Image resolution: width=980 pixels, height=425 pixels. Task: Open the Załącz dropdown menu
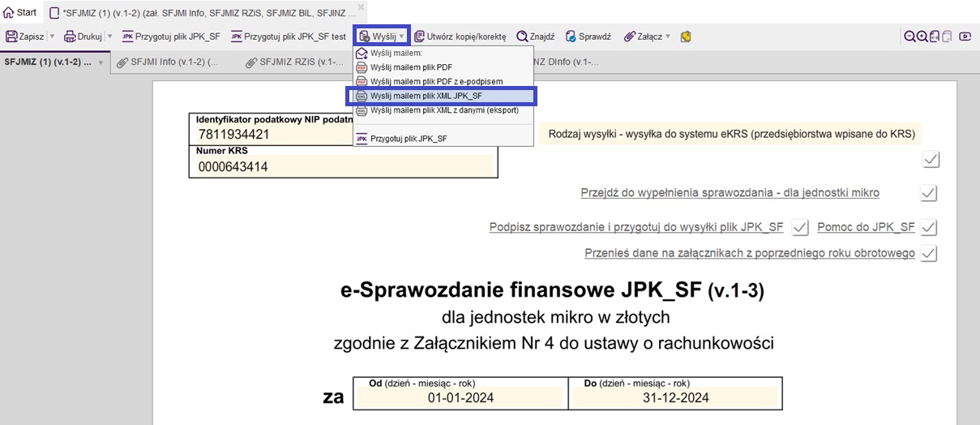(x=647, y=36)
